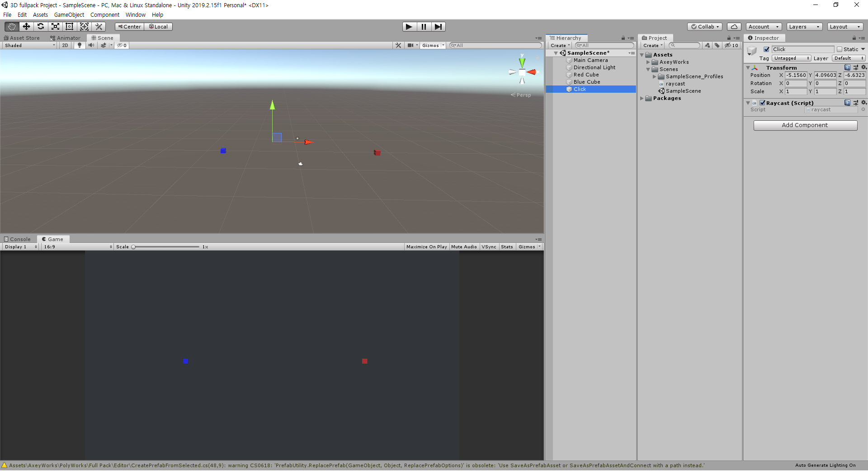868x474 pixels.
Task: Open the cloud Services window
Action: point(734,27)
